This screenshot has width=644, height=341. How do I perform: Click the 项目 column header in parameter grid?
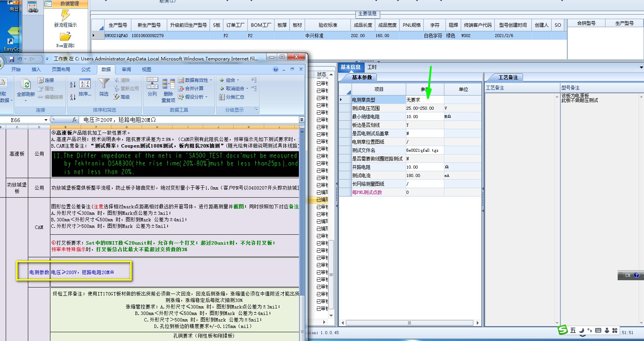[x=379, y=89]
